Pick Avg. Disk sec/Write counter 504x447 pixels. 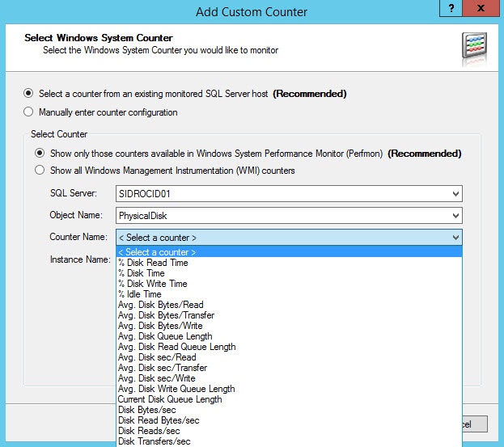pos(289,378)
